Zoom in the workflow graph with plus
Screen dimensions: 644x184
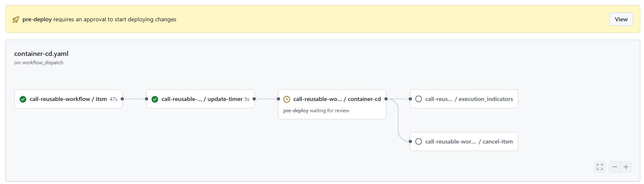(626, 167)
